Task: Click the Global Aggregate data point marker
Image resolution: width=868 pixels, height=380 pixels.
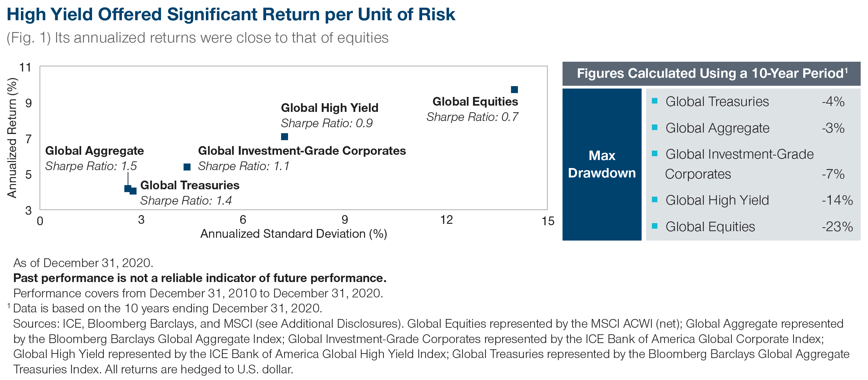Action: (x=127, y=189)
